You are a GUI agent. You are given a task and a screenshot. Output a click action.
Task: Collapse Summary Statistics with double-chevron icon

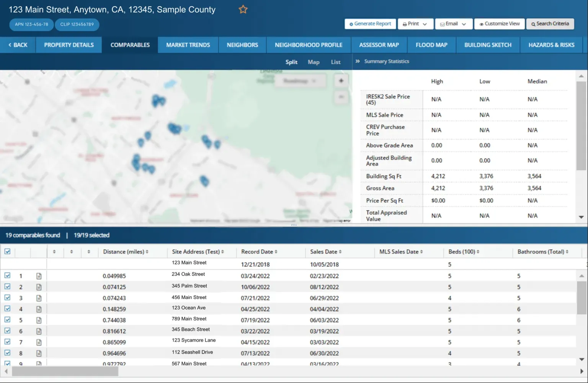coord(358,61)
